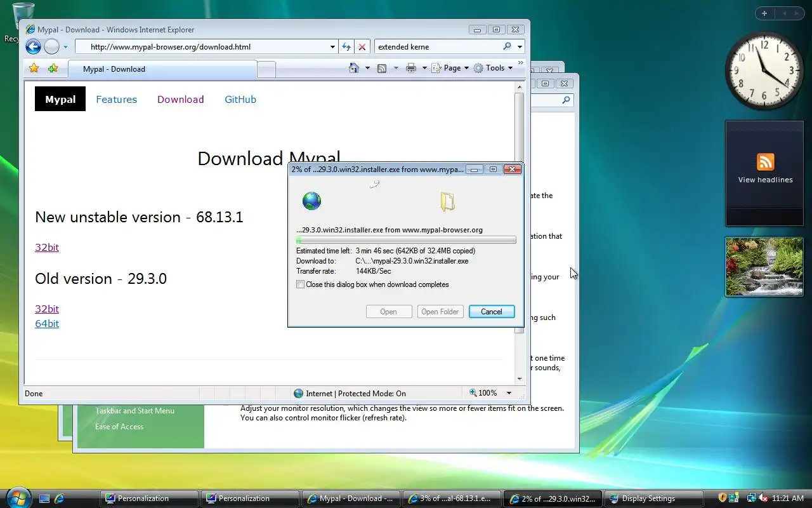The width and height of the screenshot is (812, 508).
Task: Open Favorites Center star icon
Action: coord(34,69)
